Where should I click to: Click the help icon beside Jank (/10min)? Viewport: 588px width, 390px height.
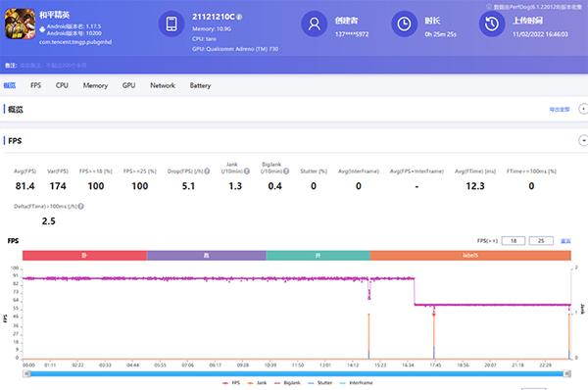click(247, 171)
